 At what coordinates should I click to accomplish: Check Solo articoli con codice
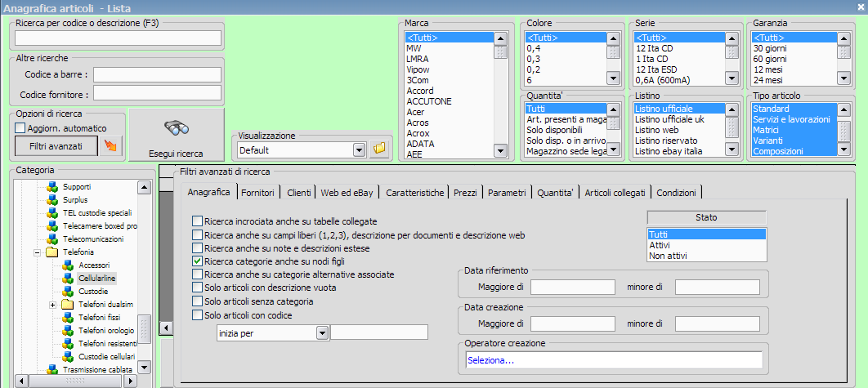coord(197,315)
